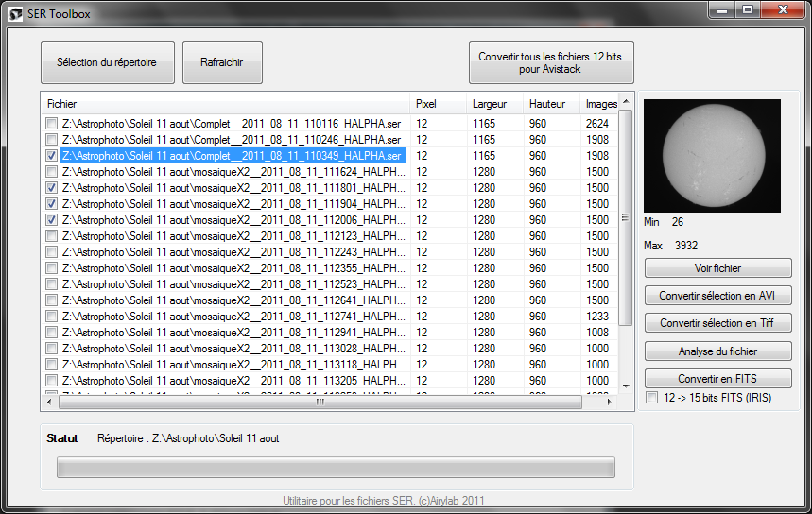Convert all 12-bit files for Avistack
The height and width of the screenshot is (514, 812).
coord(551,62)
